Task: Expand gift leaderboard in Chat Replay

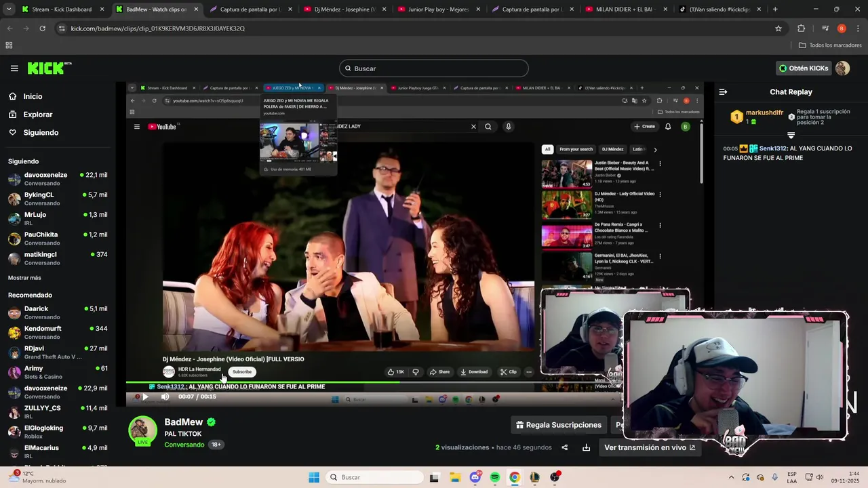Action: click(x=791, y=136)
